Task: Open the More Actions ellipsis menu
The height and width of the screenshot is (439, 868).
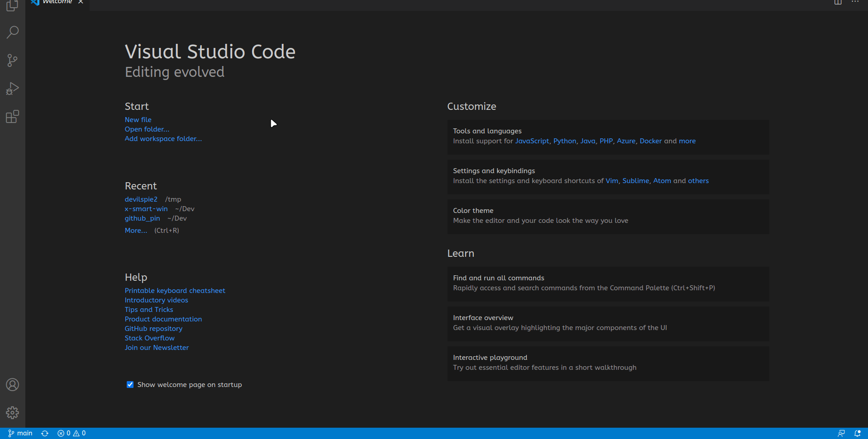Action: pos(855,2)
